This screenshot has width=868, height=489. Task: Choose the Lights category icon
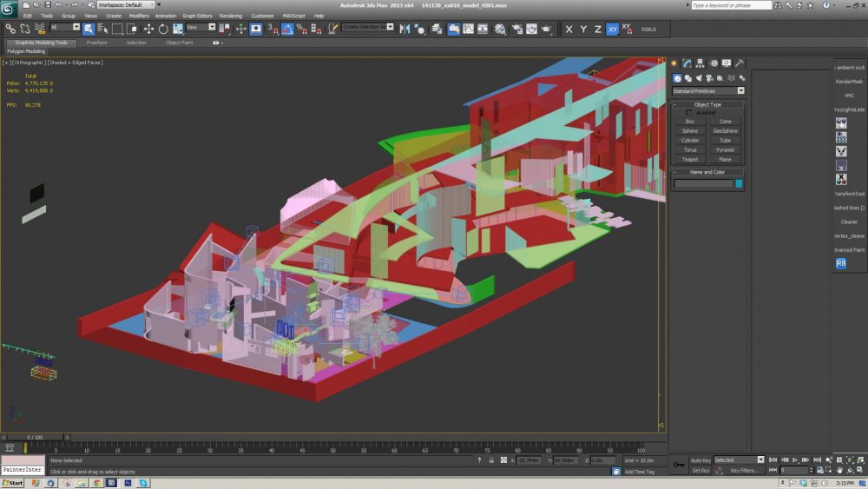pyautogui.click(x=700, y=78)
